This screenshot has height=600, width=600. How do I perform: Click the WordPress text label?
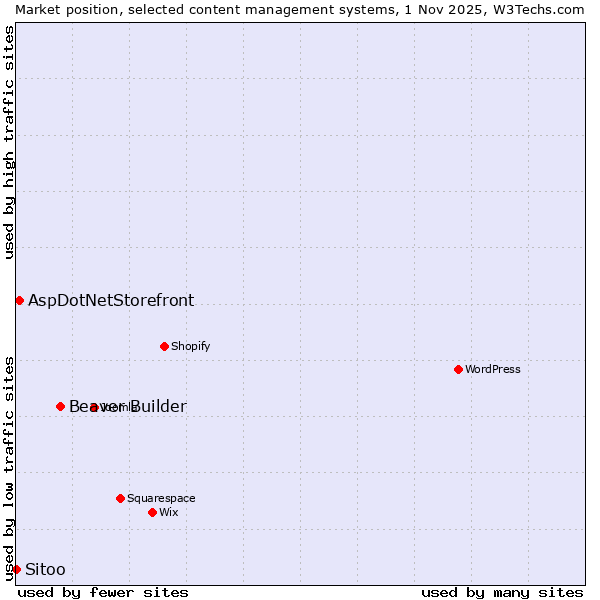[493, 369]
